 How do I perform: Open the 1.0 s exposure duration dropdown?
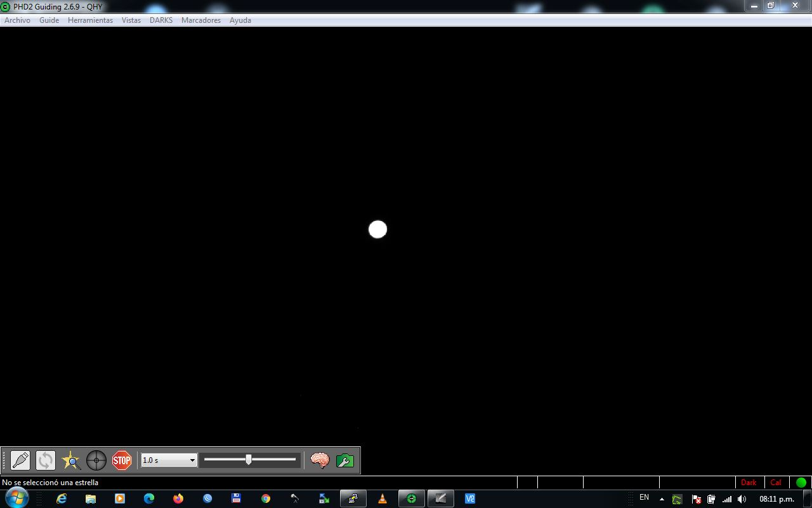point(169,460)
